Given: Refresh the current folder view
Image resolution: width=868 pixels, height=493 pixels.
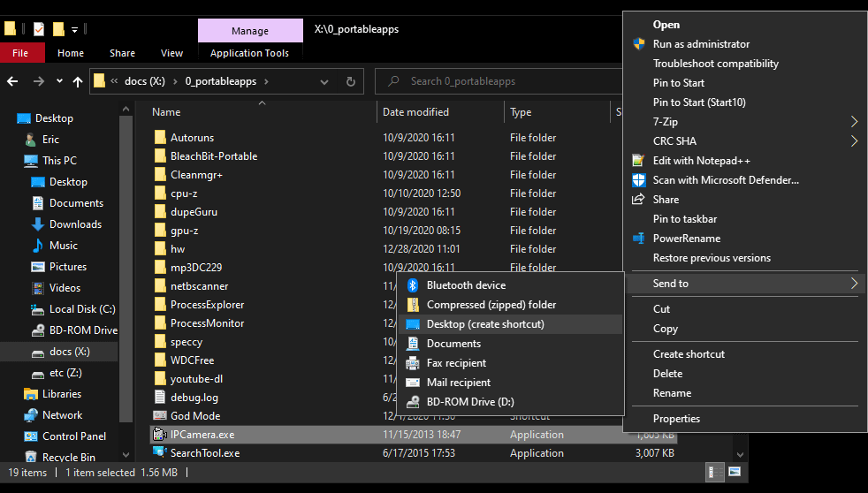Looking at the screenshot, I should coord(350,82).
